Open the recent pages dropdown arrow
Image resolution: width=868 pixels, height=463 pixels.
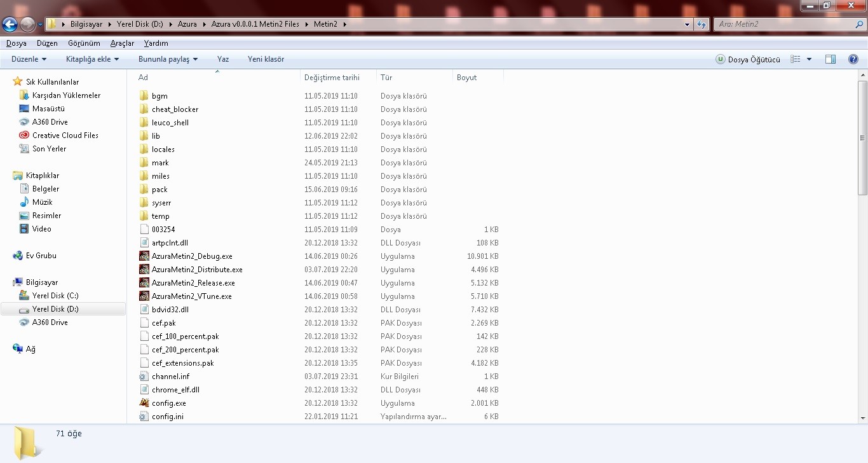(40, 25)
